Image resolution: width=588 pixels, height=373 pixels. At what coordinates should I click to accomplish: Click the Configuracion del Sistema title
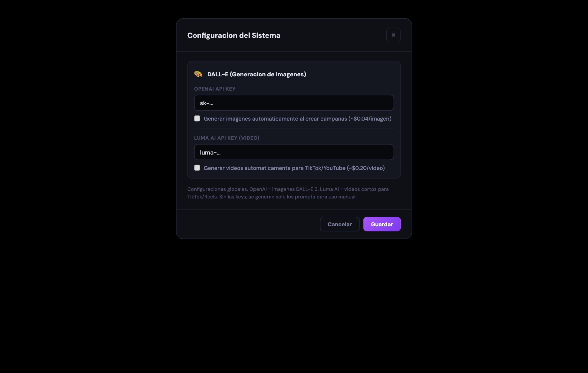click(x=233, y=35)
